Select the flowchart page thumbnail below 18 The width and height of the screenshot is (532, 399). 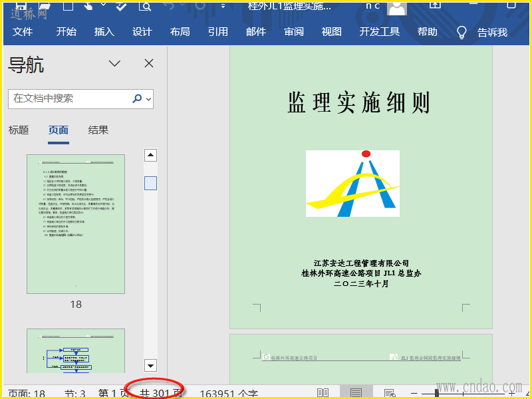76,351
